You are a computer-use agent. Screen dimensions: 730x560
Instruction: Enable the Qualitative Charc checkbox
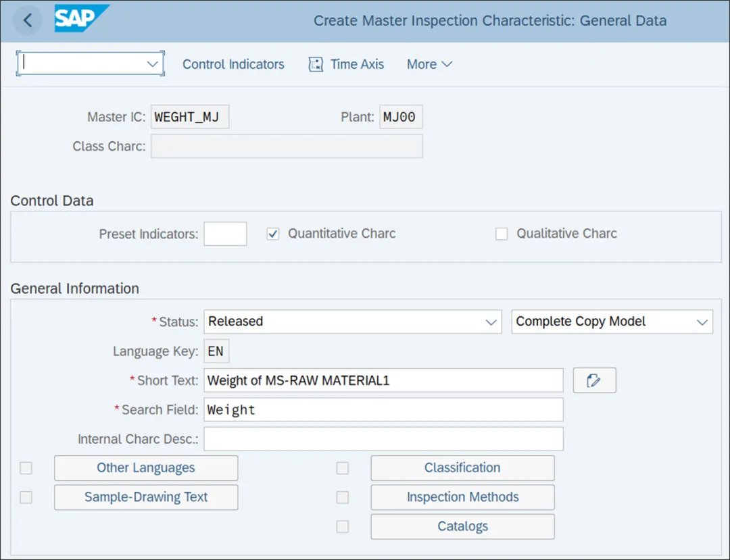(502, 234)
